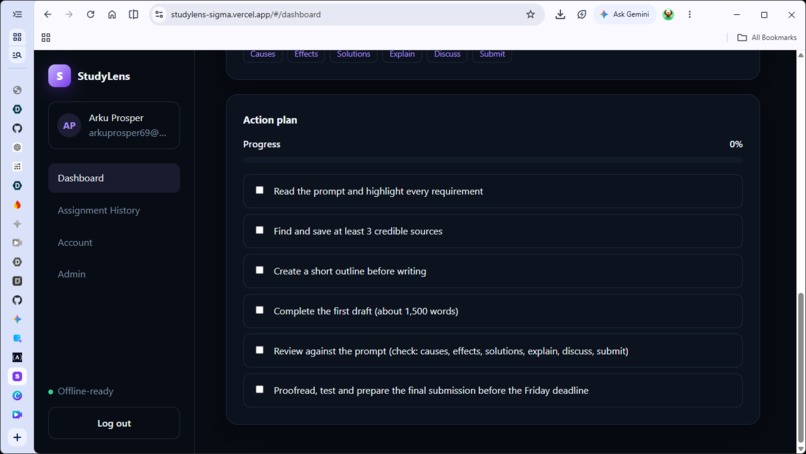Click the "Action plan" heading
This screenshot has width=806, height=454.
270,120
